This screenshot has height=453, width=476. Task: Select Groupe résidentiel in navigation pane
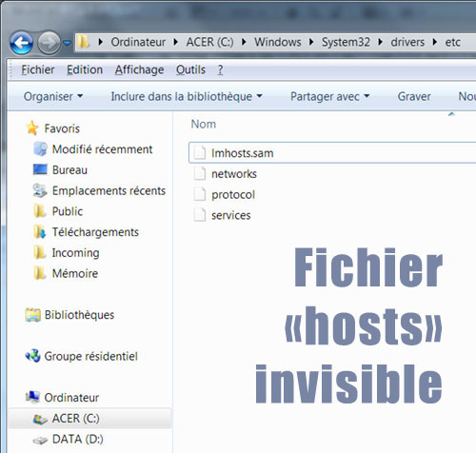[x=91, y=356]
